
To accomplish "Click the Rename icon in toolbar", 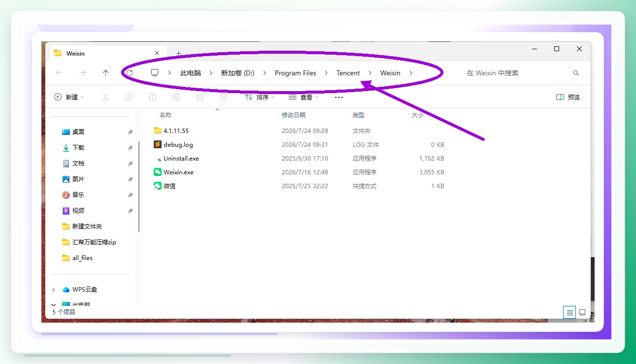I will (x=176, y=97).
